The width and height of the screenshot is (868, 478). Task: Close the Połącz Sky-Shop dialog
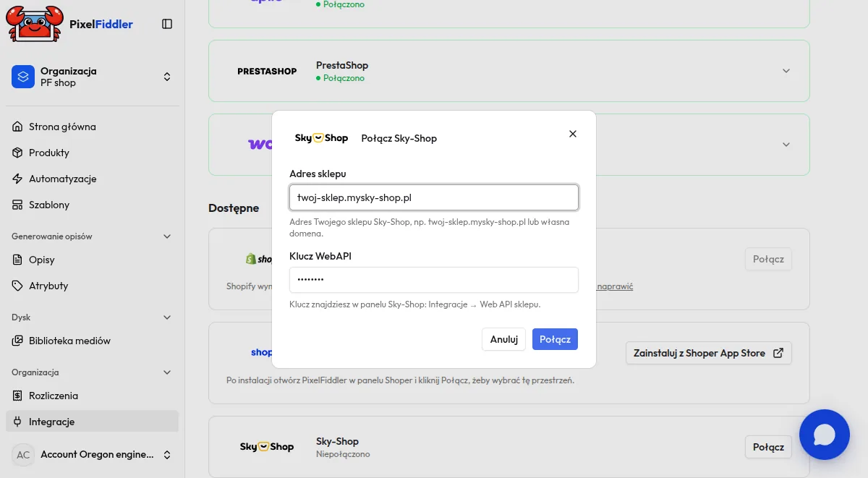(x=573, y=134)
